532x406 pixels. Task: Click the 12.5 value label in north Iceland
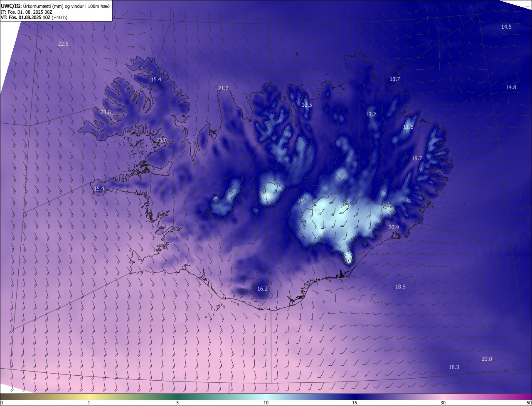[x=307, y=105]
